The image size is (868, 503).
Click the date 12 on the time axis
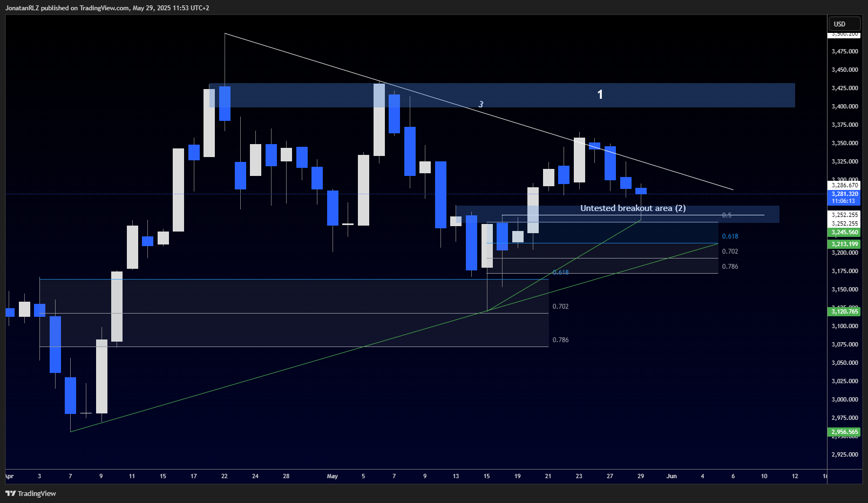(795, 476)
